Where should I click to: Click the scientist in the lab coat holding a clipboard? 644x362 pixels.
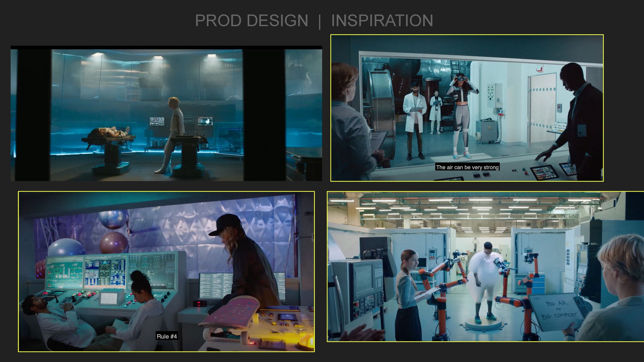pyautogui.click(x=415, y=113)
